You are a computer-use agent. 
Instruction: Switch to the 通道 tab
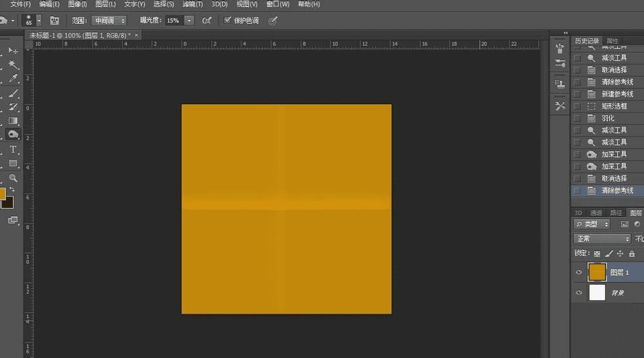[x=596, y=212]
